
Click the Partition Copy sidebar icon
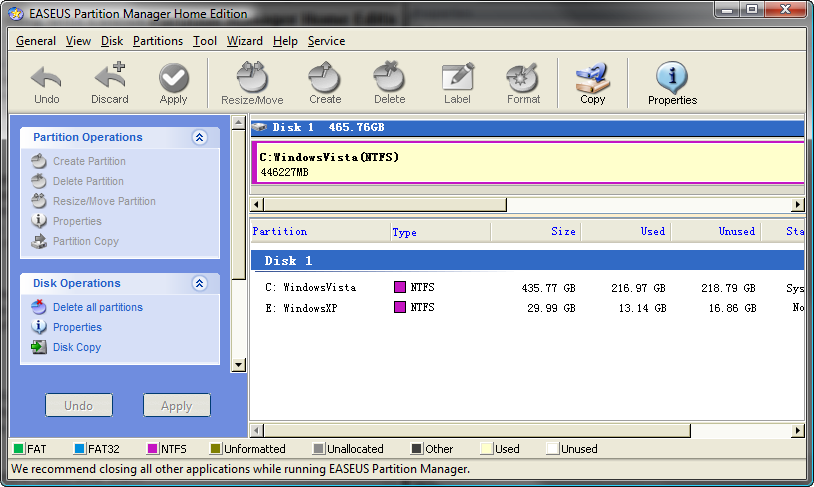point(39,241)
